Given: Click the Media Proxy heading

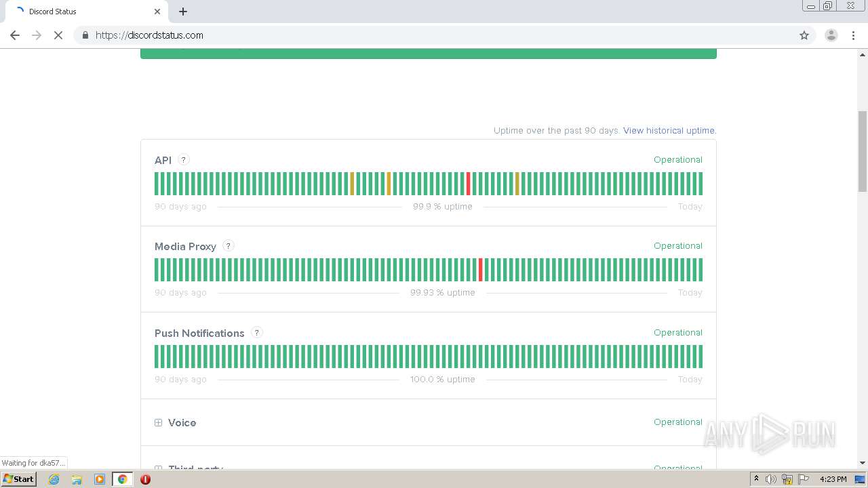Looking at the screenshot, I should click(x=185, y=247).
